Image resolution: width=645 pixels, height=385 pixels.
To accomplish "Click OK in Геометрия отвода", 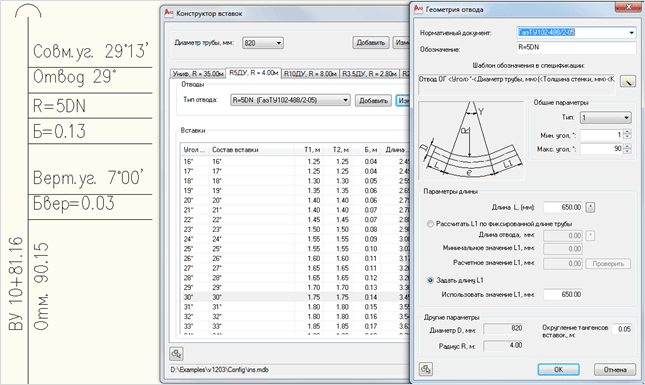I will 558,369.
